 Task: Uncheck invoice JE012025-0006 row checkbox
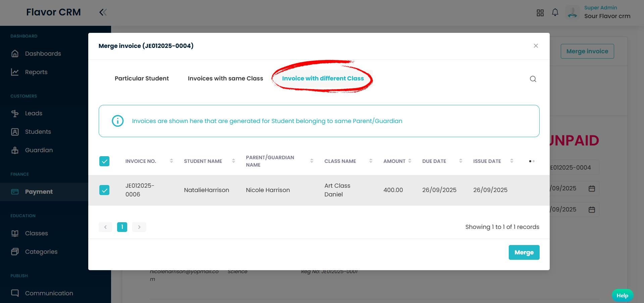coord(104,190)
